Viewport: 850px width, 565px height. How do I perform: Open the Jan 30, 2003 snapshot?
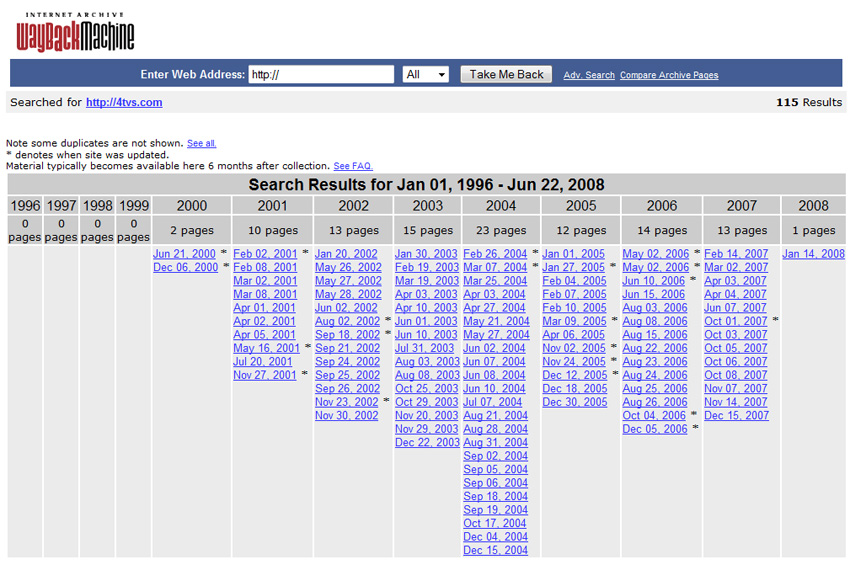pos(426,254)
